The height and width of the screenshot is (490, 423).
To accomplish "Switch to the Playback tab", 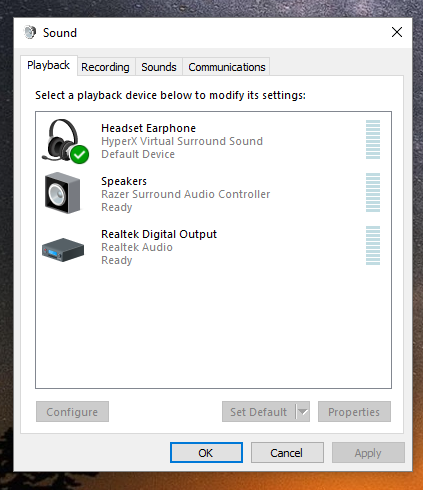I will coord(49,65).
